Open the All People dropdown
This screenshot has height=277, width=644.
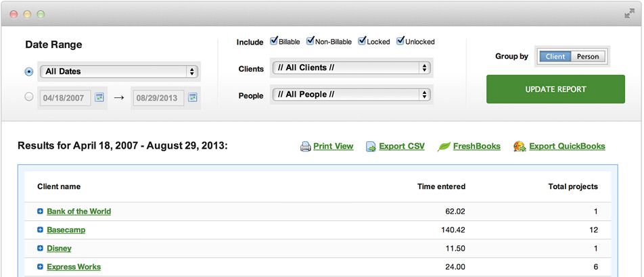click(350, 95)
